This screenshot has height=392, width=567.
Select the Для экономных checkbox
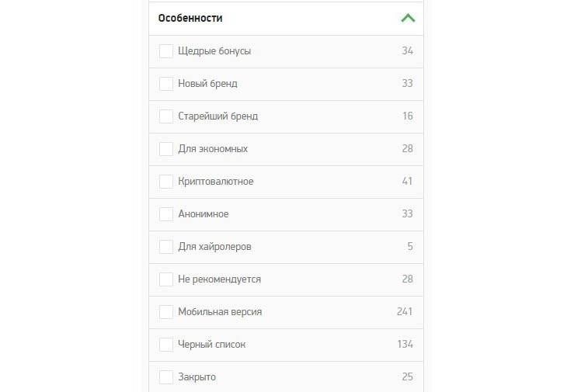tap(166, 149)
